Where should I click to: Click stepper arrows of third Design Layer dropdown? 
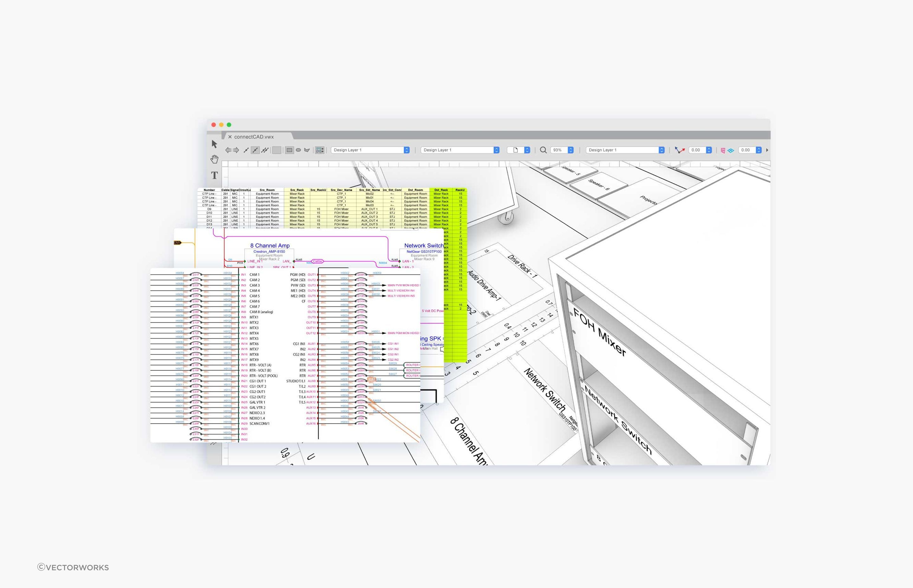662,150
